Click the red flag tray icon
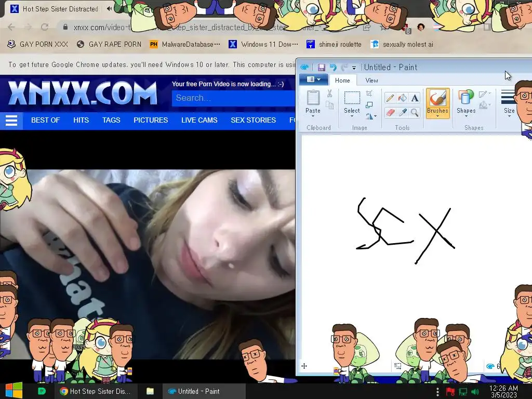The height and width of the screenshot is (399, 532). click(x=450, y=392)
